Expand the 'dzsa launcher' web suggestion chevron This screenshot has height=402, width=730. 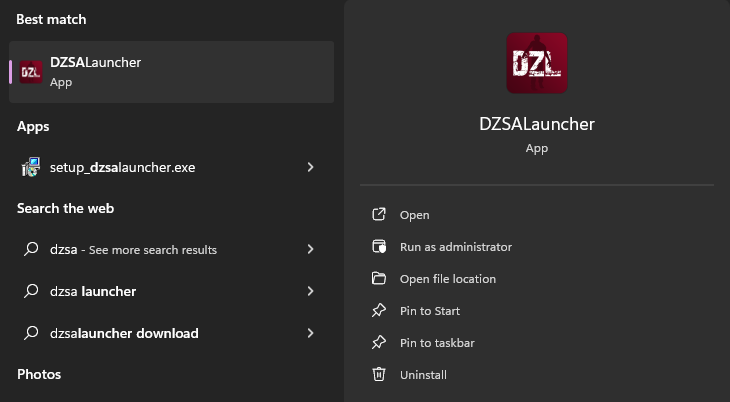click(311, 291)
